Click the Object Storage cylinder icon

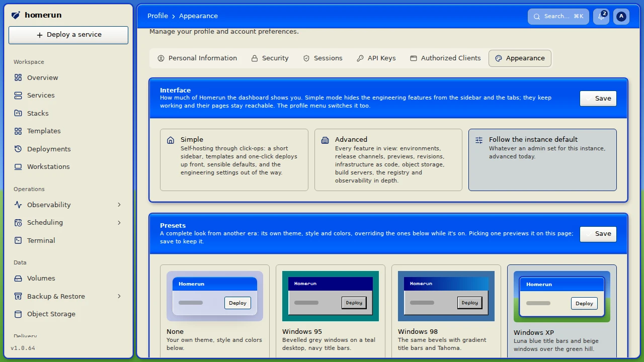tap(18, 314)
